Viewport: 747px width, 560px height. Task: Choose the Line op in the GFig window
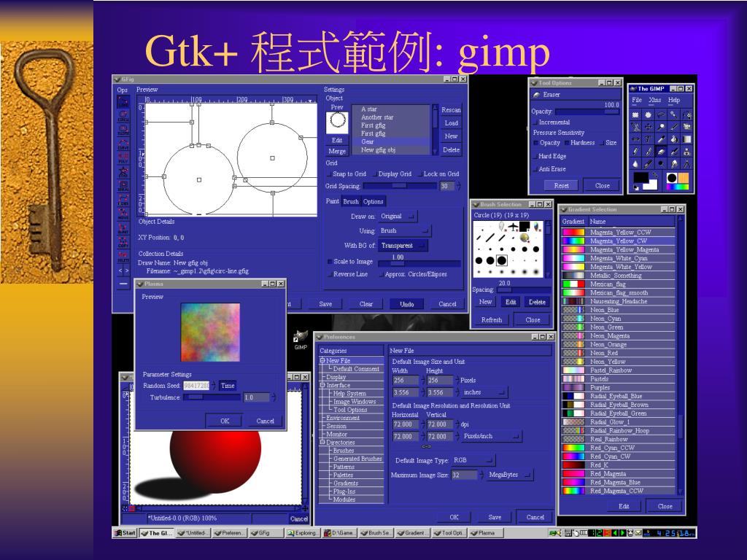(123, 102)
